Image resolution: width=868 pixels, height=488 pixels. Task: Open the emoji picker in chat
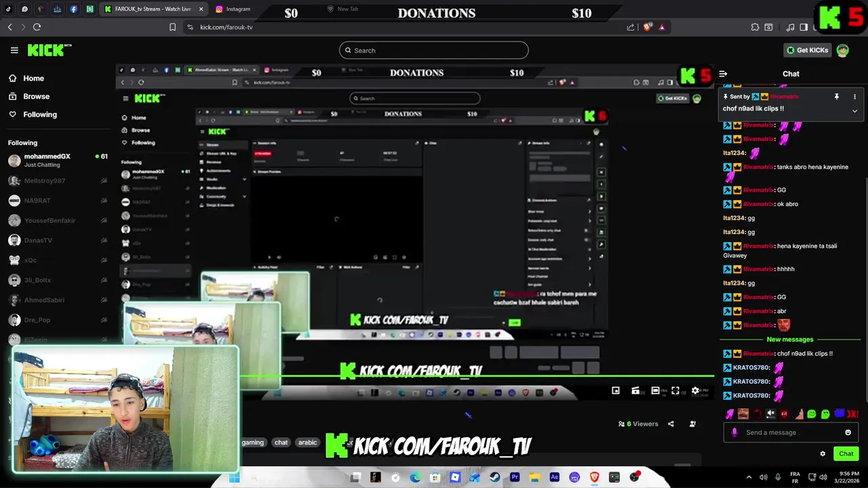[848, 432]
